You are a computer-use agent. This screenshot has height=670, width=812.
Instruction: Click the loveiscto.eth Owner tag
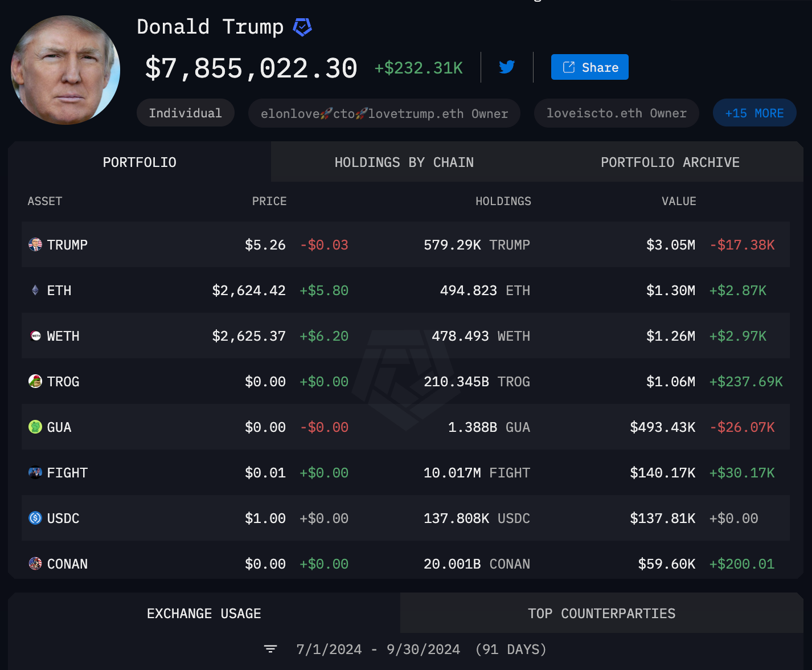click(x=617, y=113)
